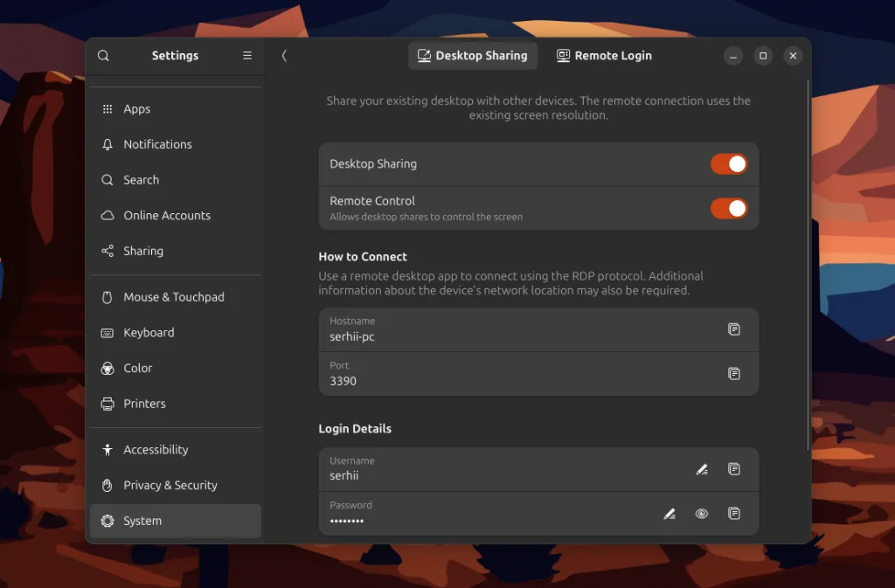Open Mouse & Touchpad settings
The width and height of the screenshot is (895, 588).
pyautogui.click(x=171, y=297)
